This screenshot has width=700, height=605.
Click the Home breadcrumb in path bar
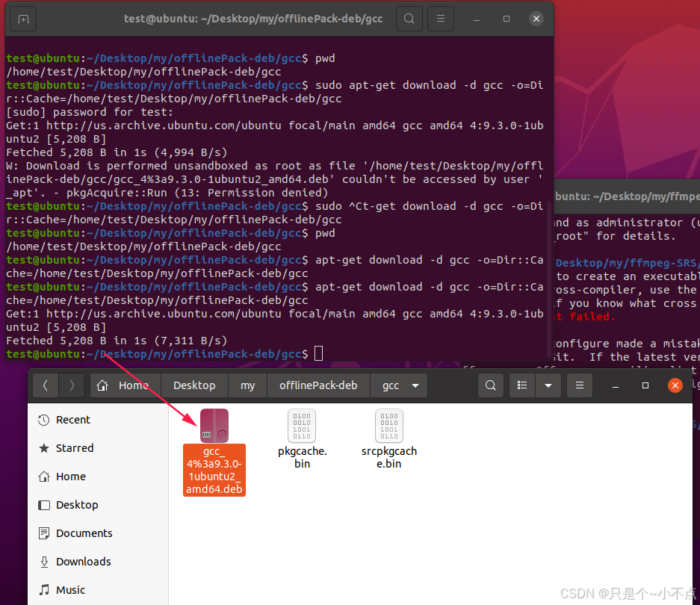click(126, 385)
